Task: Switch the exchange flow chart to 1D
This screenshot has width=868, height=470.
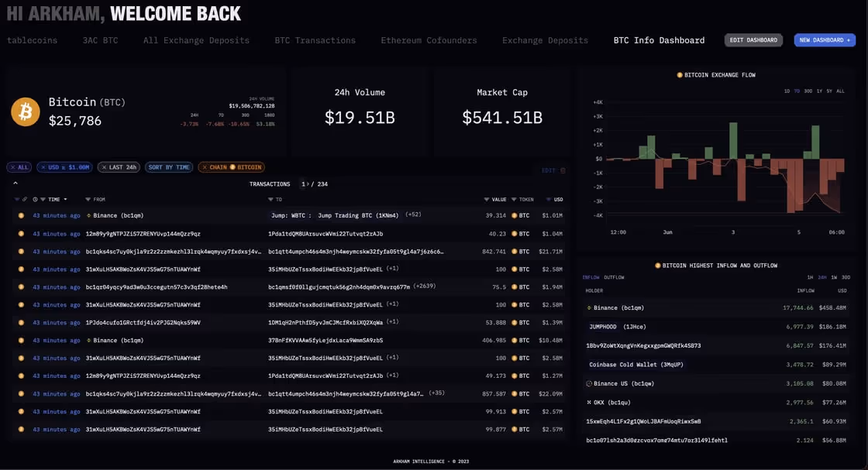Action: pyautogui.click(x=785, y=91)
